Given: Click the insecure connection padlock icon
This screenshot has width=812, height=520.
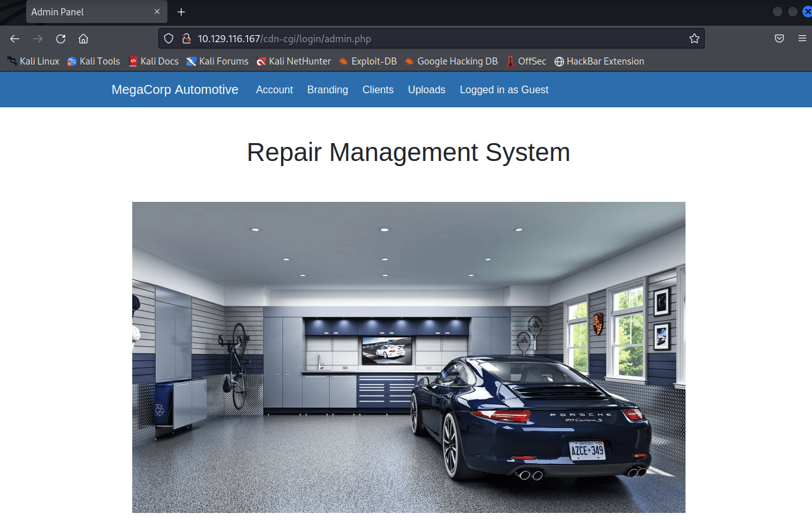Looking at the screenshot, I should [x=186, y=39].
